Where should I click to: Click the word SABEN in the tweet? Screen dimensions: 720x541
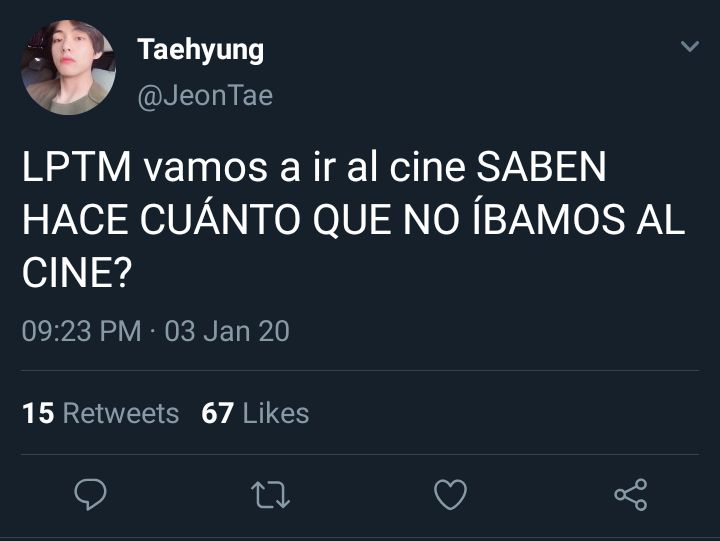[542, 167]
